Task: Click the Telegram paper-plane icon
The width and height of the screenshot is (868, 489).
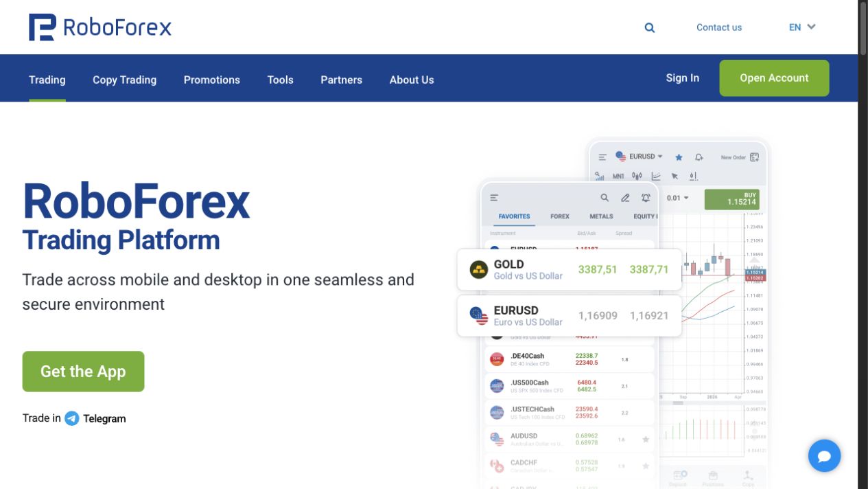Action: click(72, 418)
